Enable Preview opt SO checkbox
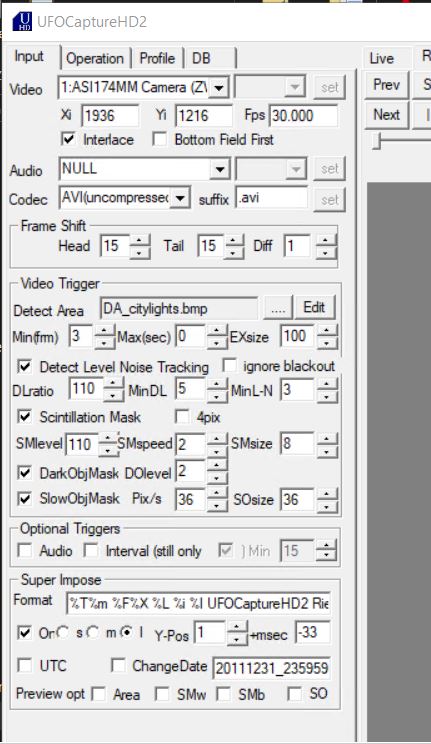 pyautogui.click(x=294, y=694)
